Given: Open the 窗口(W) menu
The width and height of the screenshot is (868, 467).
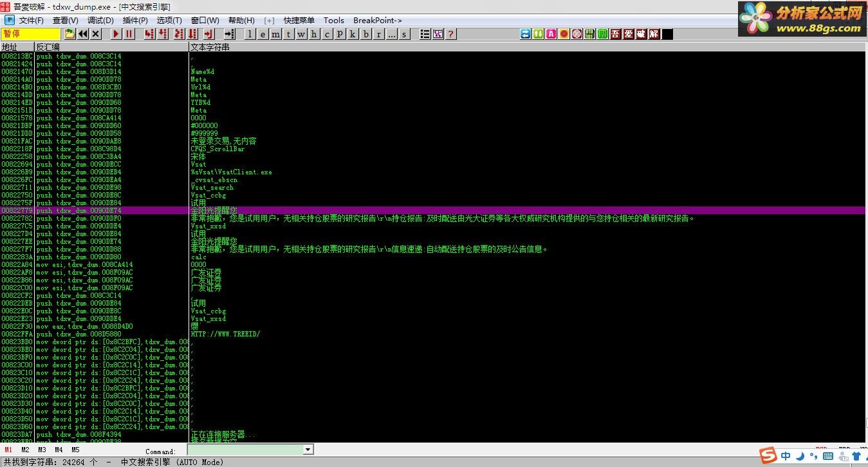Looking at the screenshot, I should click(x=205, y=21).
